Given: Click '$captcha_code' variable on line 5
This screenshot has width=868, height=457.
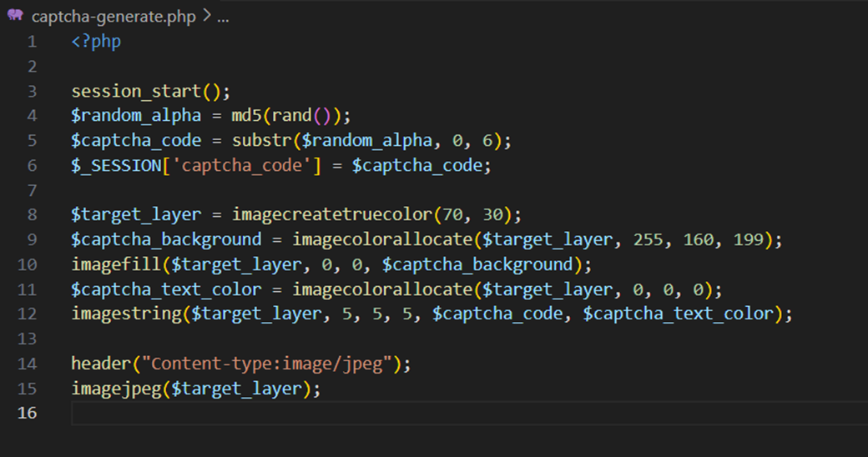Looking at the screenshot, I should pyautogui.click(x=136, y=141).
